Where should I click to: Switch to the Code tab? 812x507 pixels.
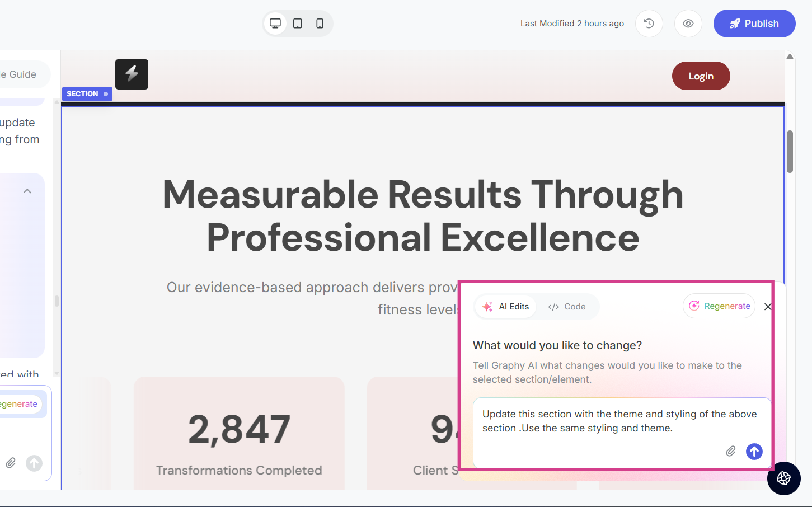click(x=567, y=307)
